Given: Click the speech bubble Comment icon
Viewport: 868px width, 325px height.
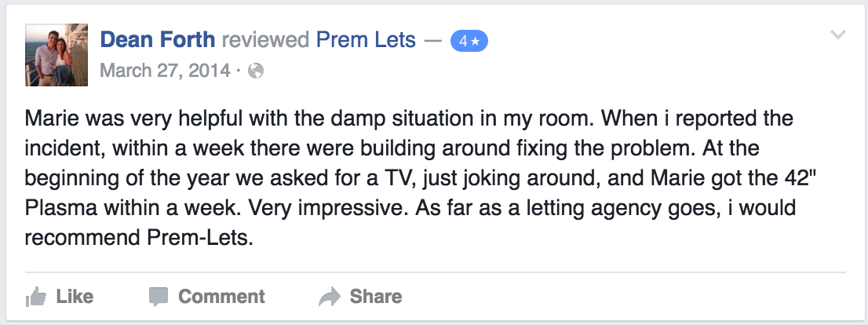Looking at the screenshot, I should click(x=159, y=297).
